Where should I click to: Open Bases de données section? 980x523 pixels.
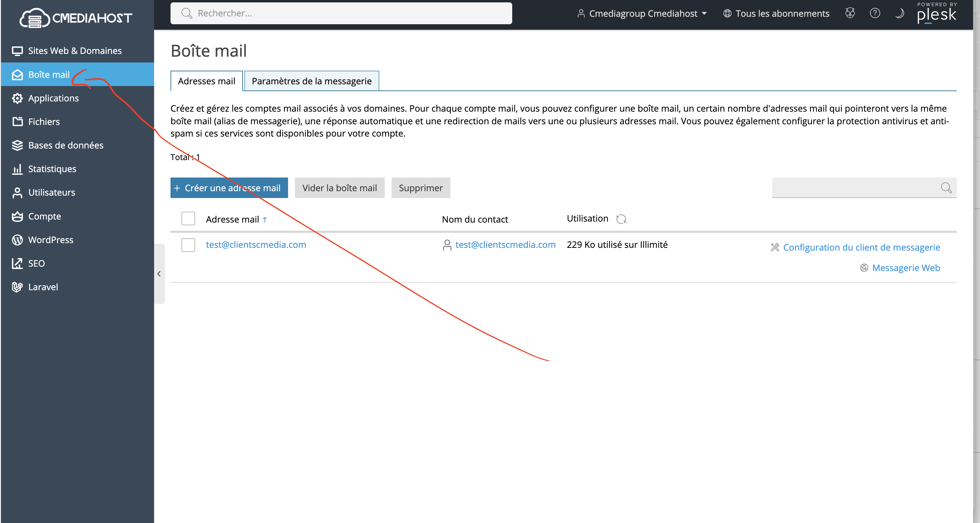[x=65, y=145]
